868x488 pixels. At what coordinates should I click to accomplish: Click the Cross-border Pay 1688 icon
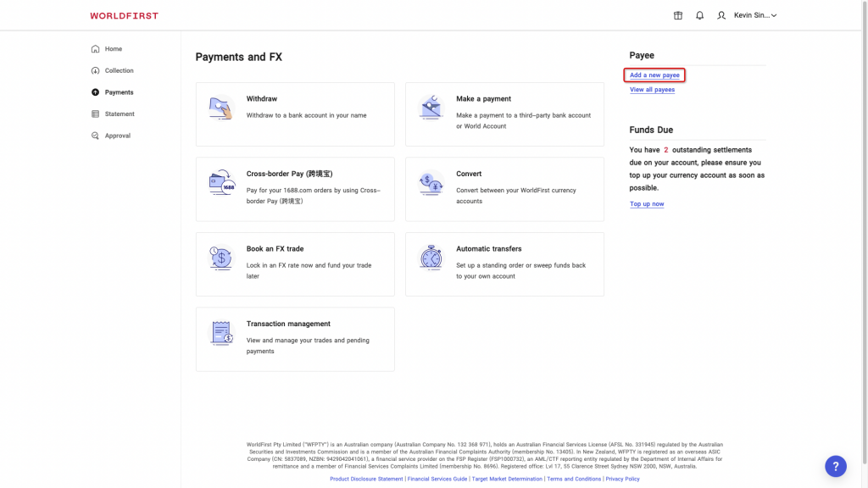point(221,182)
